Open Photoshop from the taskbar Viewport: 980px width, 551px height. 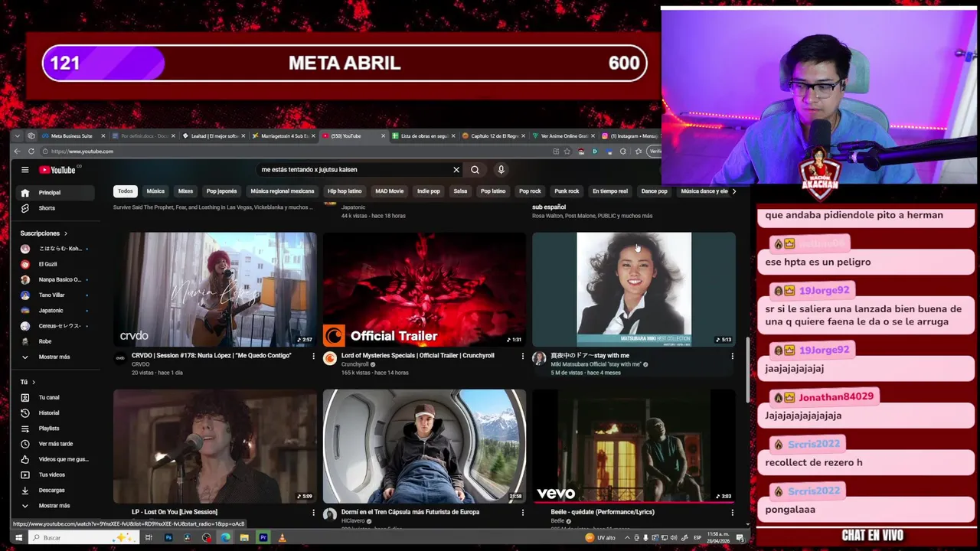(168, 538)
